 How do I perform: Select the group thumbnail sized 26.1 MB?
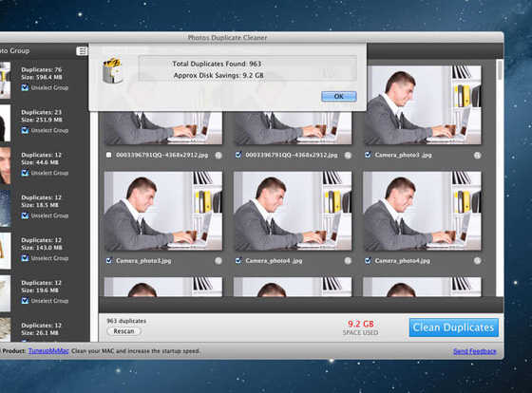click(x=5, y=329)
